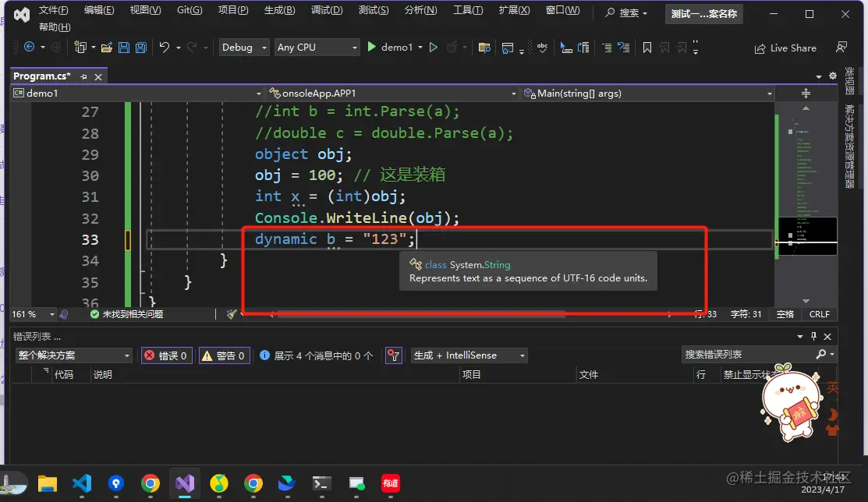Toggle the Errors 0 filter button
The height and width of the screenshot is (502, 868).
pyautogui.click(x=166, y=355)
